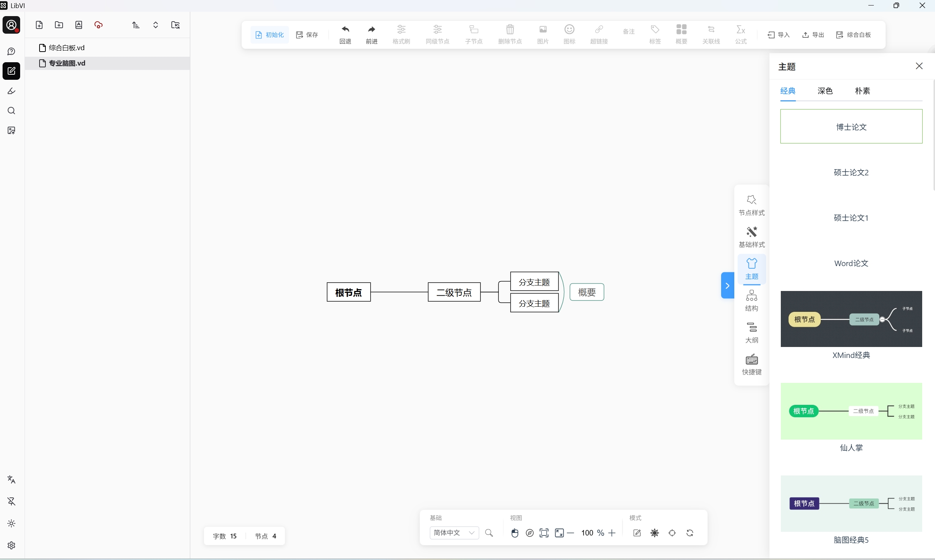Choose the 博士论文 theme
The height and width of the screenshot is (560, 935).
click(x=851, y=126)
